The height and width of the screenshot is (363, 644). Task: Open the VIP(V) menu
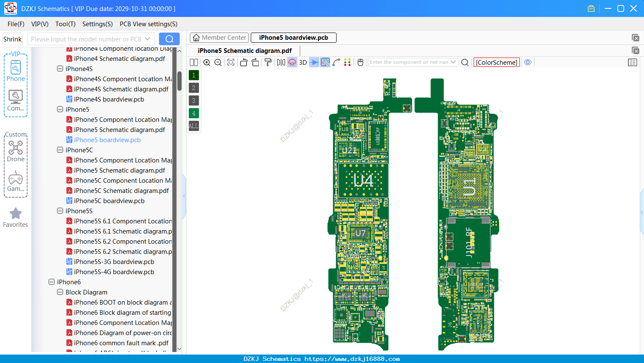pyautogui.click(x=40, y=24)
